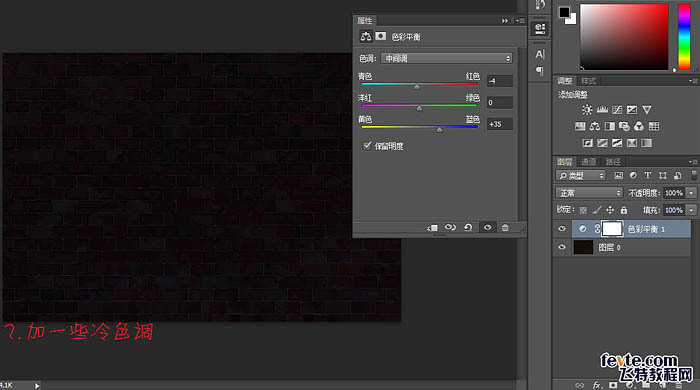700x390 pixels.
Task: Reset adjustment to defaults
Action: click(468, 228)
